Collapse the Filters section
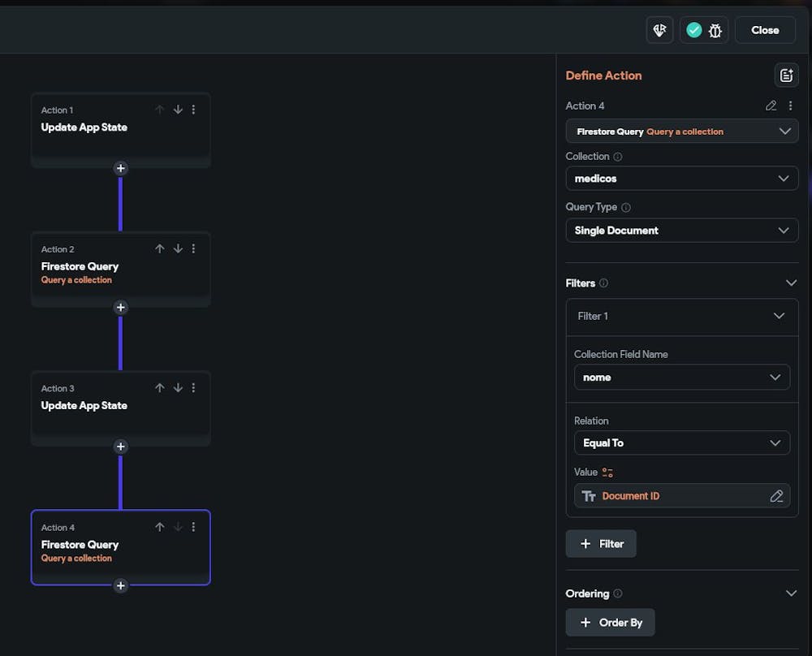The height and width of the screenshot is (656, 812). [x=791, y=283]
